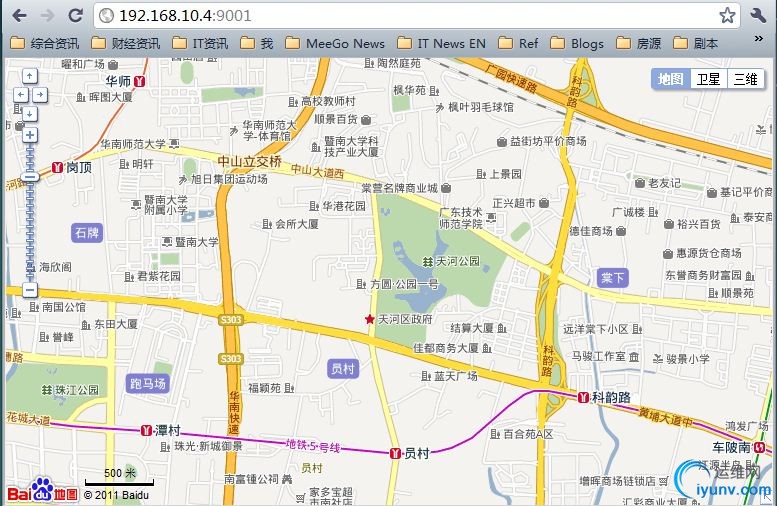Click the red star at 天河区政府
Screen dimensions: 777x506
[x=370, y=320]
